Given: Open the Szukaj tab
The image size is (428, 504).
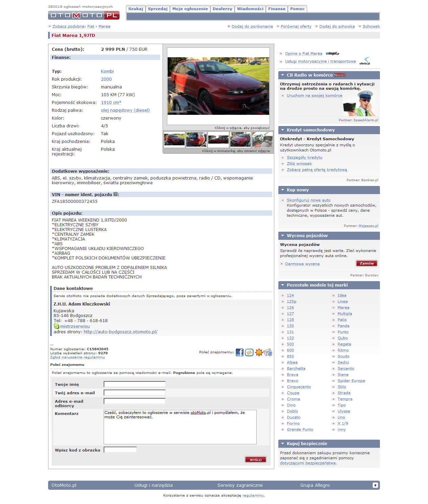Looking at the screenshot, I should click(136, 9).
